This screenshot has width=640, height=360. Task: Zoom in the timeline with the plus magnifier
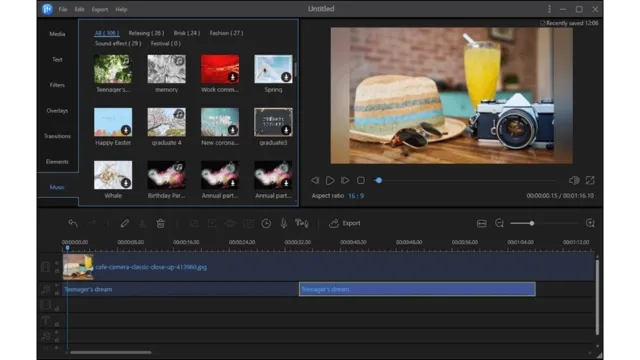pos(590,223)
